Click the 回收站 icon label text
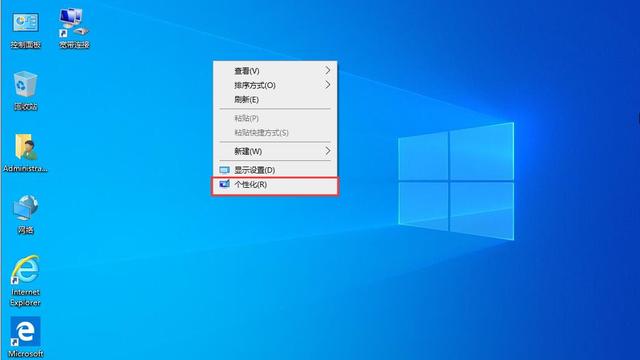Viewport: 640px width, 360px height. [x=25, y=107]
